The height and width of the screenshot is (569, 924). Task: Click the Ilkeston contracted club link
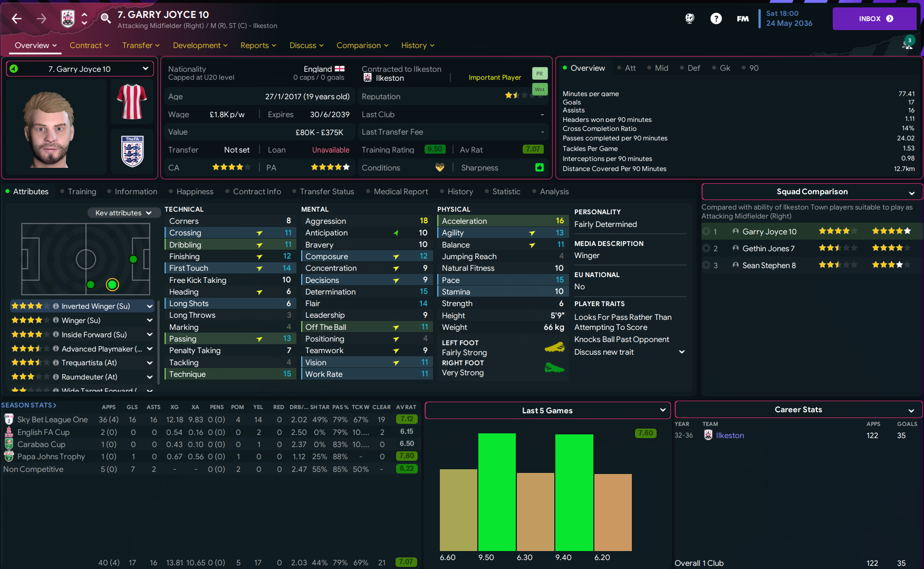pos(390,78)
